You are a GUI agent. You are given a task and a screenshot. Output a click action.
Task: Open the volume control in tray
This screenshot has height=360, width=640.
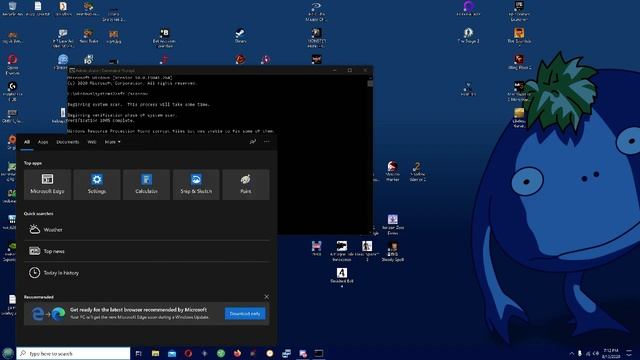pyautogui.click(x=596, y=353)
